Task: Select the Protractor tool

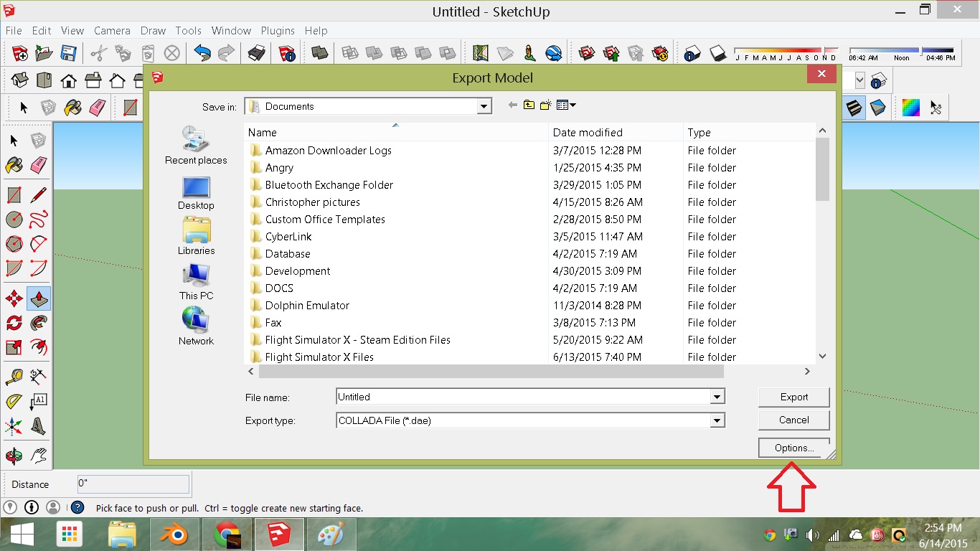Action: click(14, 401)
